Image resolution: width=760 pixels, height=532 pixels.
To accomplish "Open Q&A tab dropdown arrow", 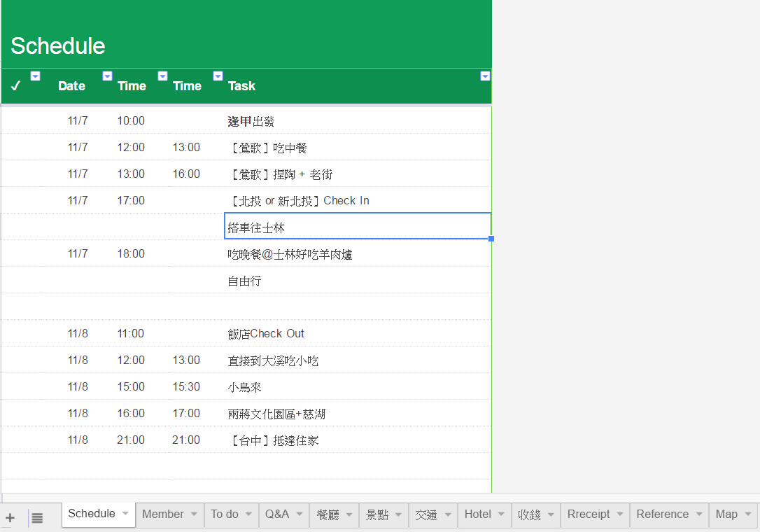I will click(300, 514).
